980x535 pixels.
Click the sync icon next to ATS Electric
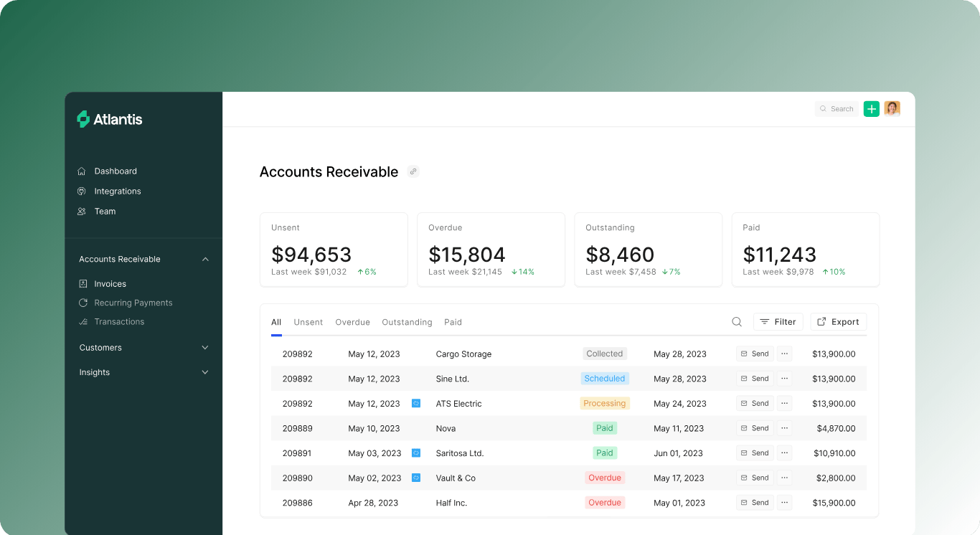coord(416,404)
